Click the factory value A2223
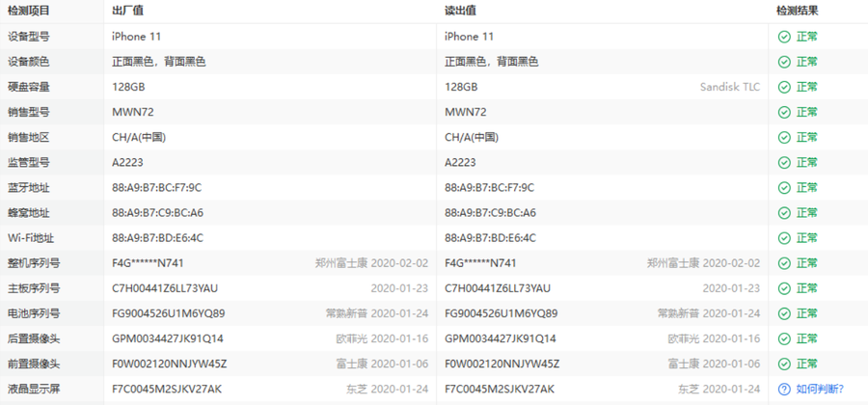The image size is (868, 405). coord(127,163)
